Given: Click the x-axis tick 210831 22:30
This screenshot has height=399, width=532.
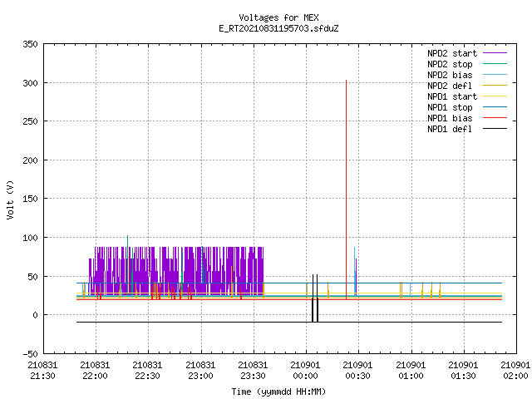Looking at the screenshot, I should click(148, 371).
